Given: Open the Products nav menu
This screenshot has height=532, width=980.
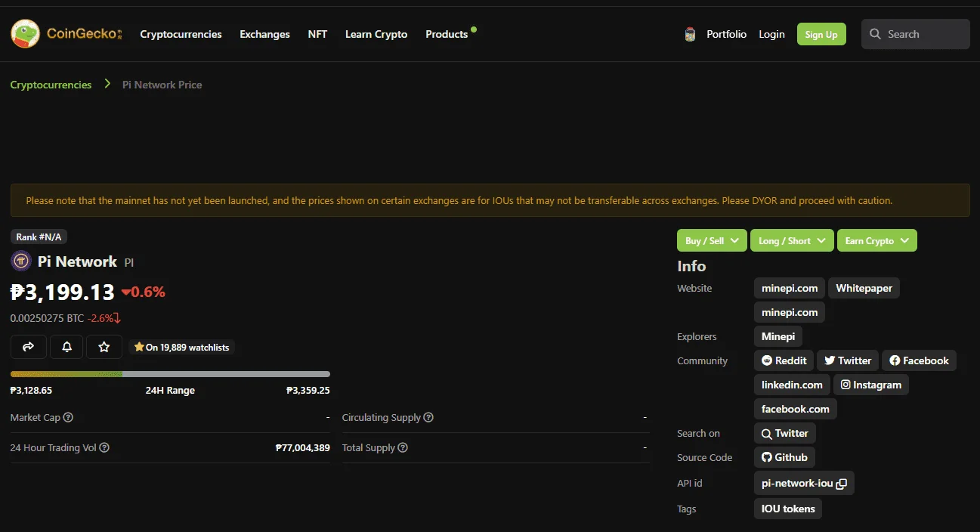Looking at the screenshot, I should pyautogui.click(x=447, y=34).
